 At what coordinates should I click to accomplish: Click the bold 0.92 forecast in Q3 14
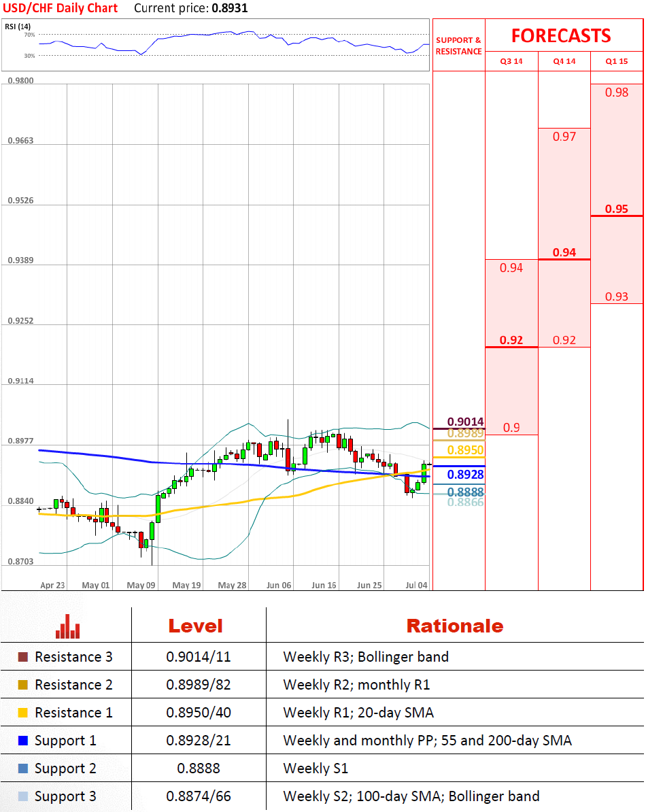(x=511, y=340)
